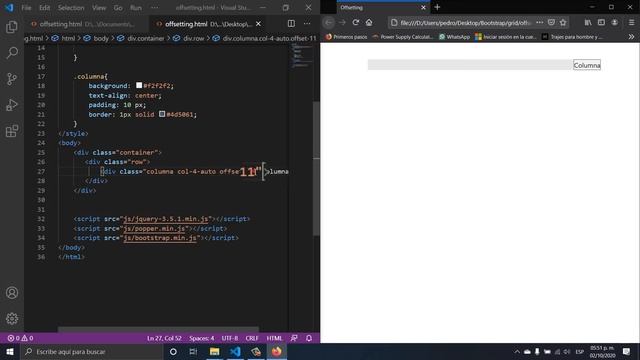This screenshot has width=640, height=360.
Task: Save page to Pocket
Action: [x=551, y=22]
